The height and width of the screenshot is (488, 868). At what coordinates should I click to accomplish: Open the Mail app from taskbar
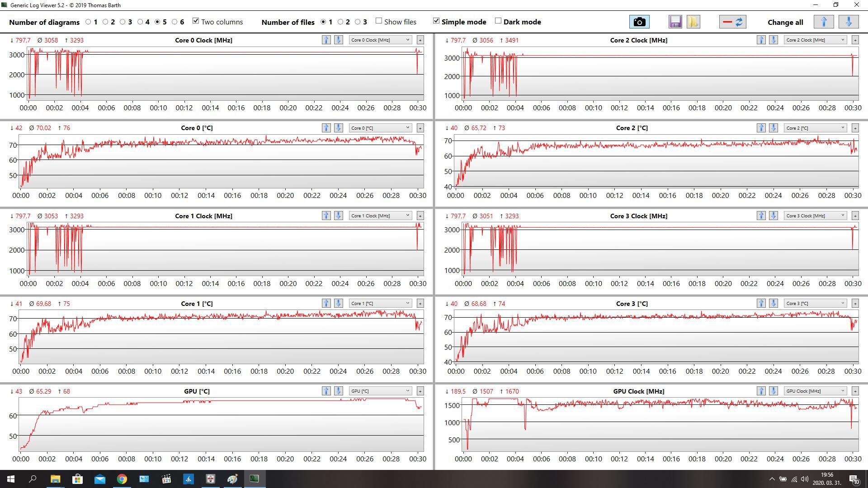click(x=99, y=479)
